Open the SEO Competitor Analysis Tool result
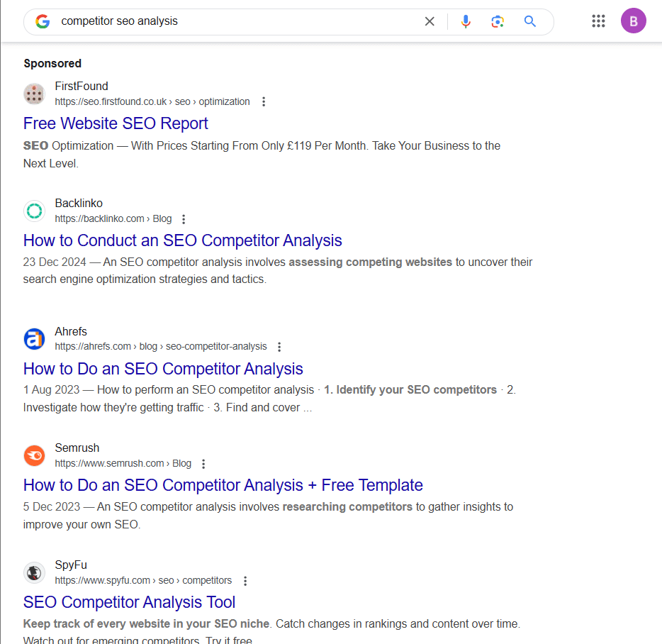This screenshot has width=662, height=644. (129, 602)
